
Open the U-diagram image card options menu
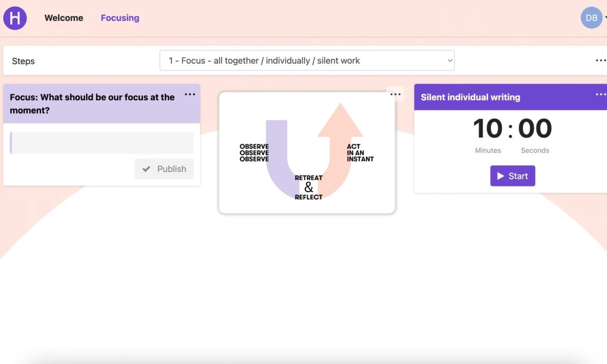click(395, 94)
